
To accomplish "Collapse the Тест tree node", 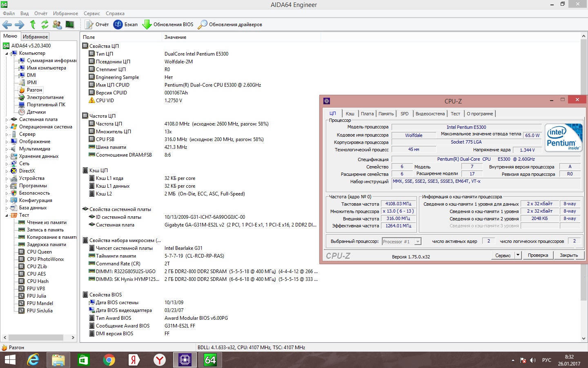I will [7, 215].
